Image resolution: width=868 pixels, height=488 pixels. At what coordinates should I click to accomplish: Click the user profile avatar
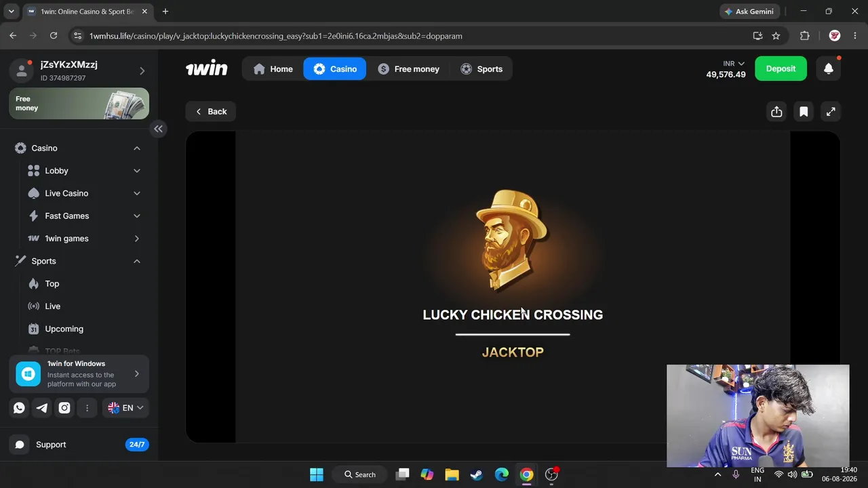pos(22,70)
